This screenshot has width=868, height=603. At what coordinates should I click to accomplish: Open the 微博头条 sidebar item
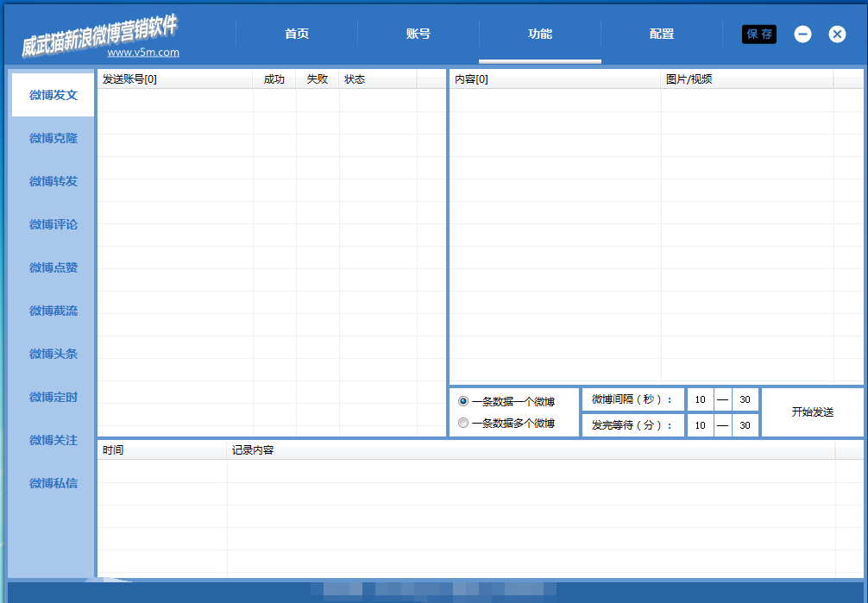[x=53, y=355]
